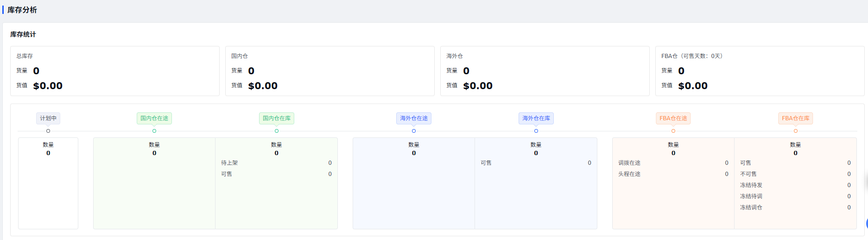This screenshot has height=240, width=868.
Task: Click the 计划中 stage tag
Action: [x=48, y=118]
